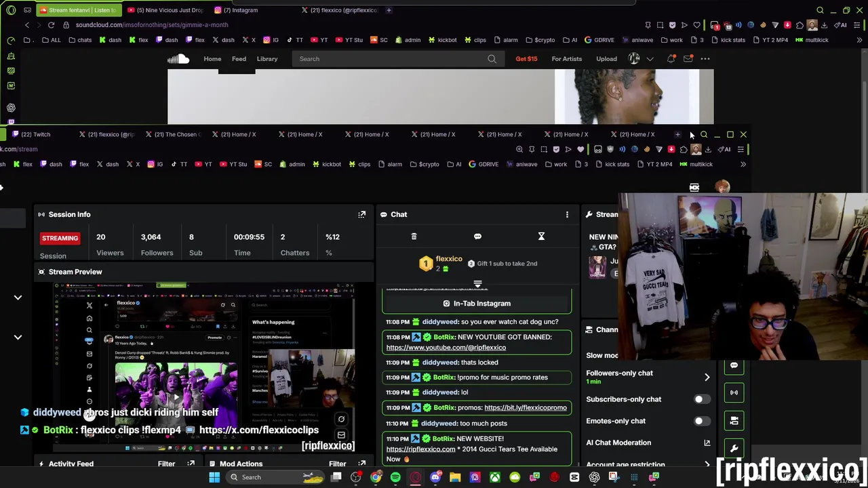
Task: Expand Followers-only chat settings
Action: [x=707, y=377]
